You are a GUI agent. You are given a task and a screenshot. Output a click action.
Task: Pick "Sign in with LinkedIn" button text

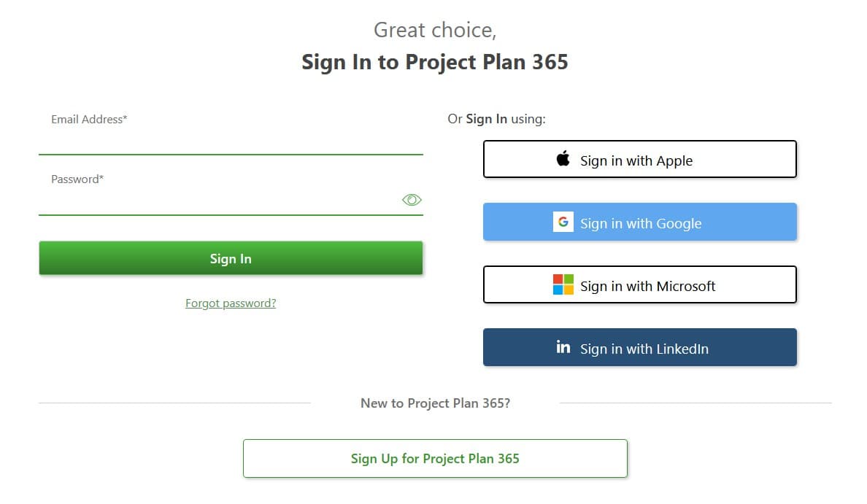tap(644, 349)
